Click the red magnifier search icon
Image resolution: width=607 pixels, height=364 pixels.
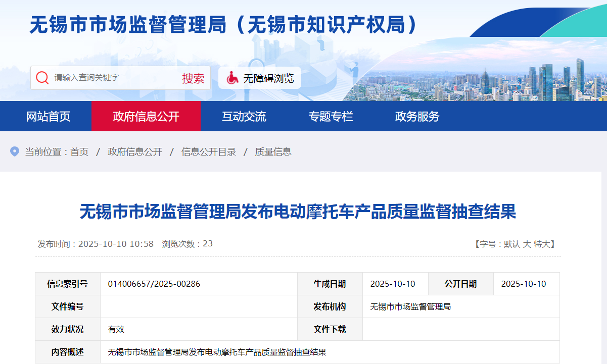[42, 78]
